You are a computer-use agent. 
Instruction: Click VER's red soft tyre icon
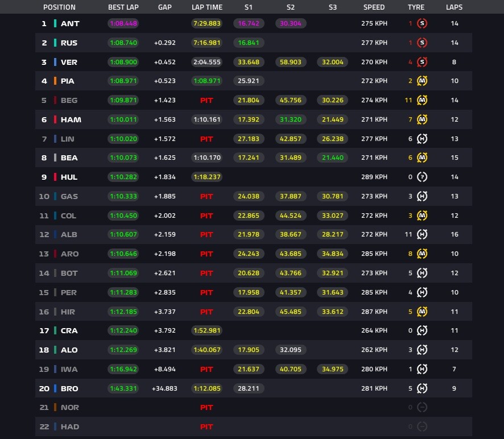coord(422,62)
